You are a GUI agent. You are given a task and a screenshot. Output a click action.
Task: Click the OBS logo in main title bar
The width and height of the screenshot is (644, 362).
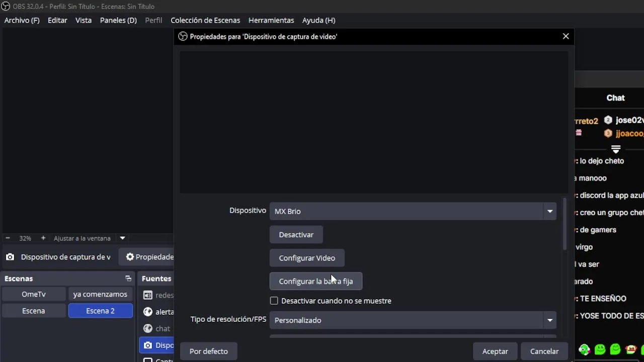[x=6, y=6]
